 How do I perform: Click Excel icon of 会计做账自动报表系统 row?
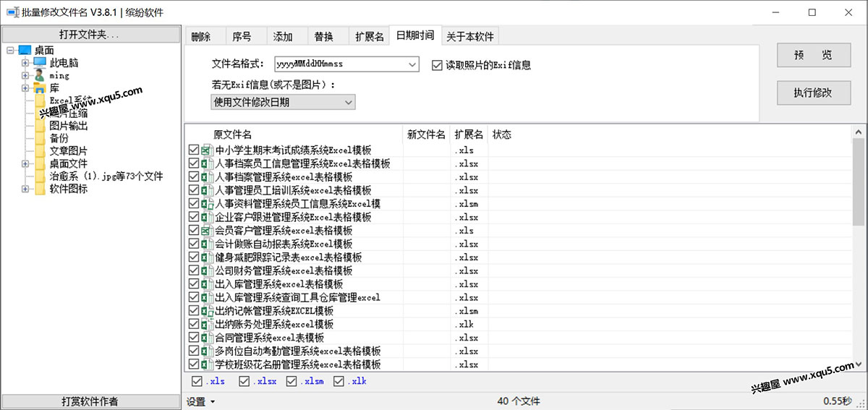pyautogui.click(x=207, y=244)
